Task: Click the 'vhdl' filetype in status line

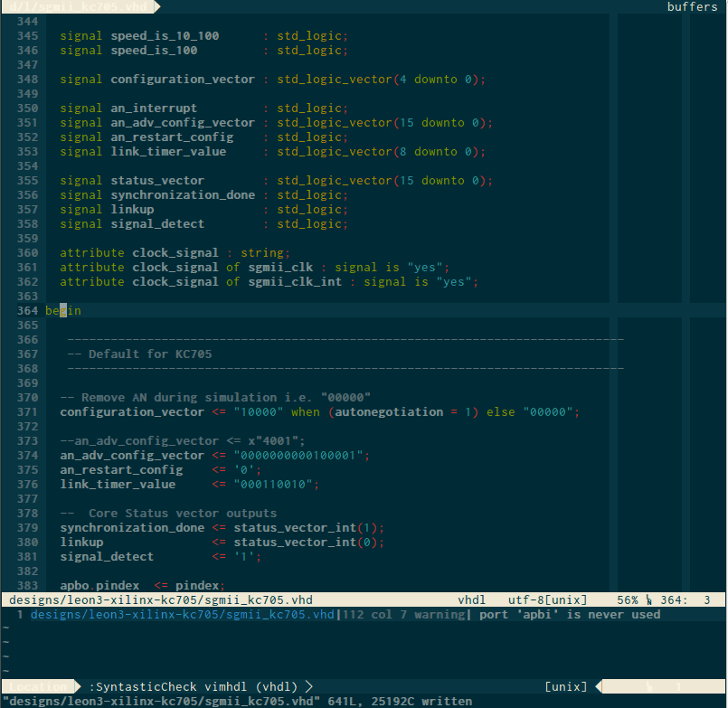Action: [472, 599]
